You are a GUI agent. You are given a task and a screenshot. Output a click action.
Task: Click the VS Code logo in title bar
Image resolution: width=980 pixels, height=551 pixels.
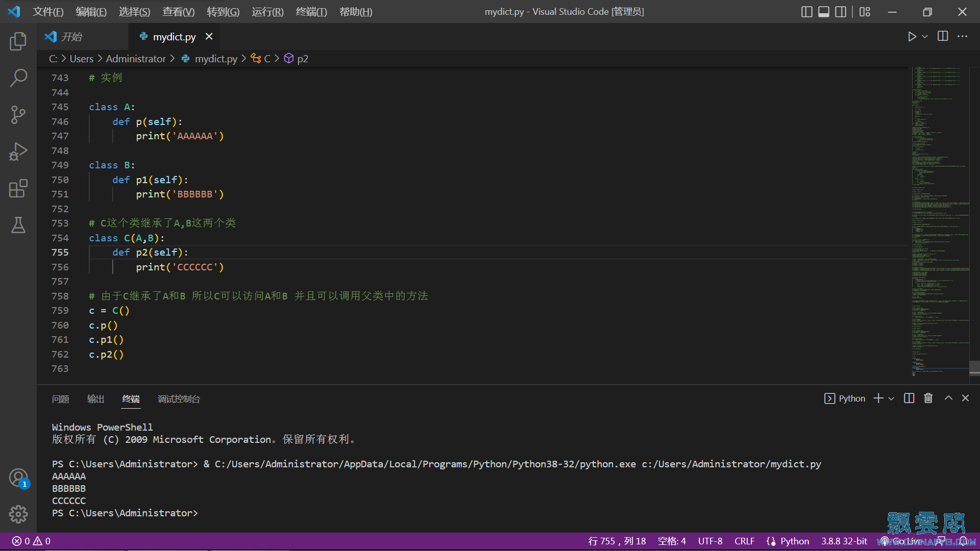14,12
